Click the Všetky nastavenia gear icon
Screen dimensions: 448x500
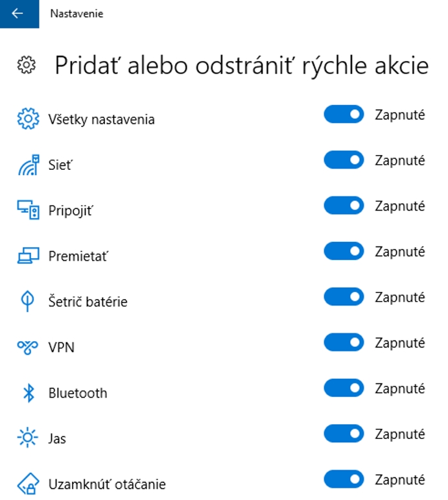click(28, 119)
